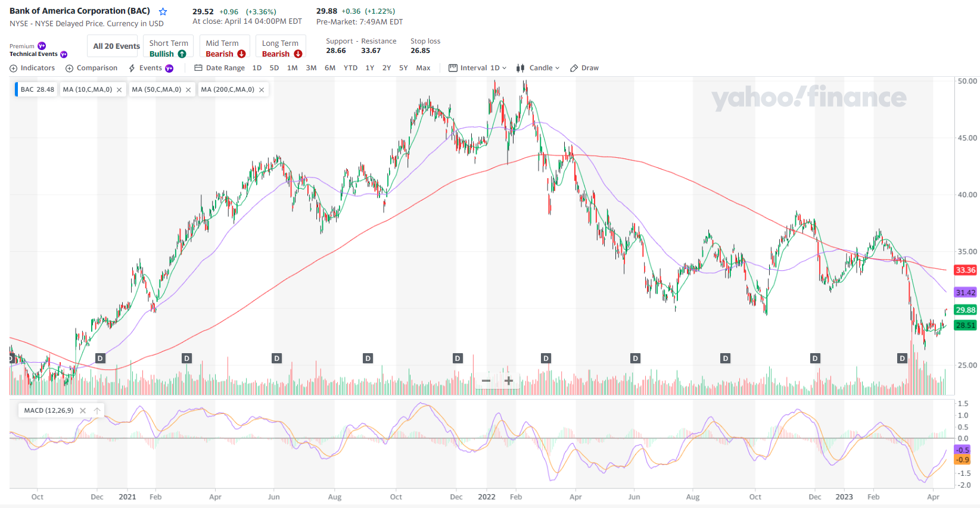Viewport: 980px width, 508px height.
Task: Select the 5D date range
Action: pos(274,68)
